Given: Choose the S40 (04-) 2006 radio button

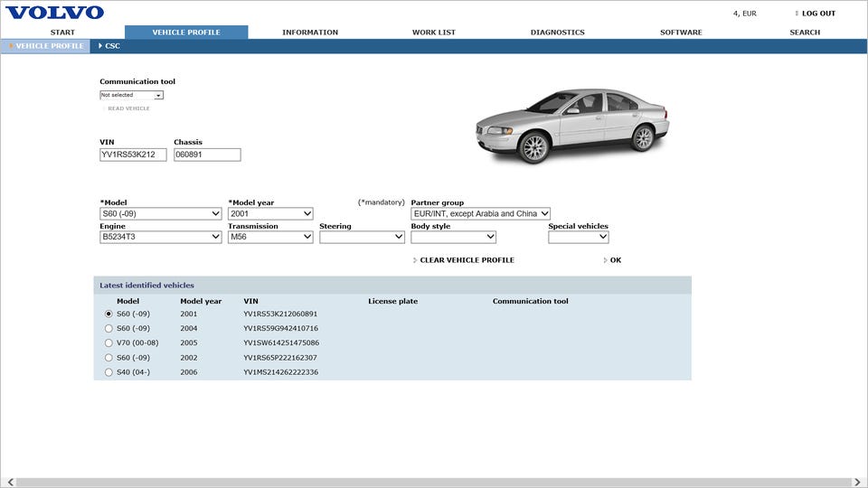Looking at the screenshot, I should [109, 371].
